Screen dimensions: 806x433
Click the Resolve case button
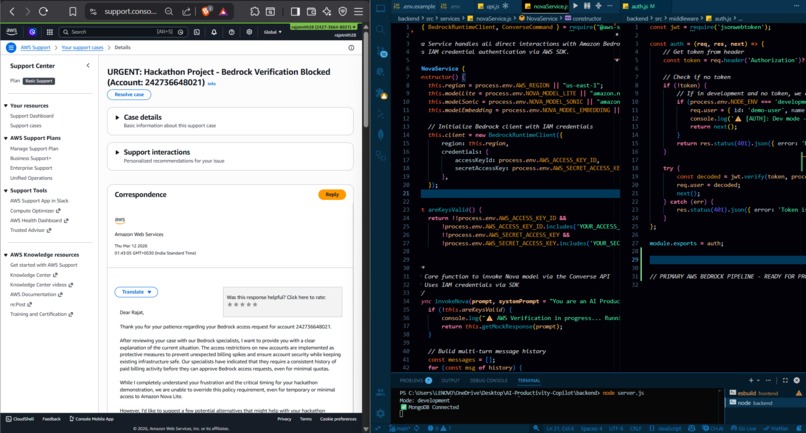coord(129,95)
